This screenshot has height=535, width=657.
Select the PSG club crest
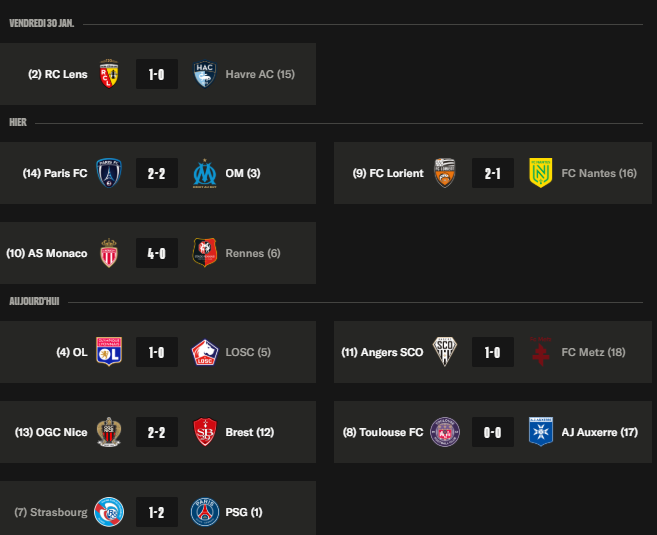pyautogui.click(x=205, y=512)
